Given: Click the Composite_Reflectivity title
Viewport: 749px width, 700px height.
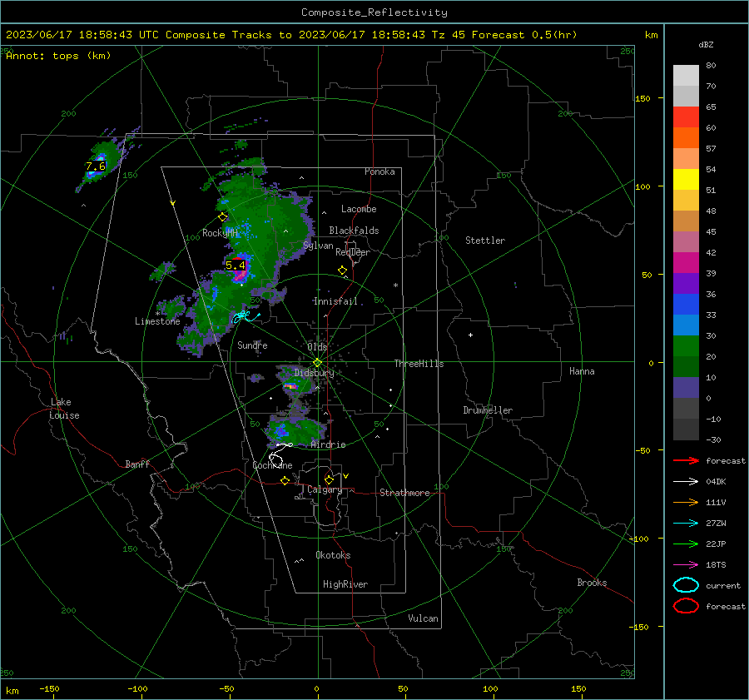Looking at the screenshot, I should tap(374, 12).
